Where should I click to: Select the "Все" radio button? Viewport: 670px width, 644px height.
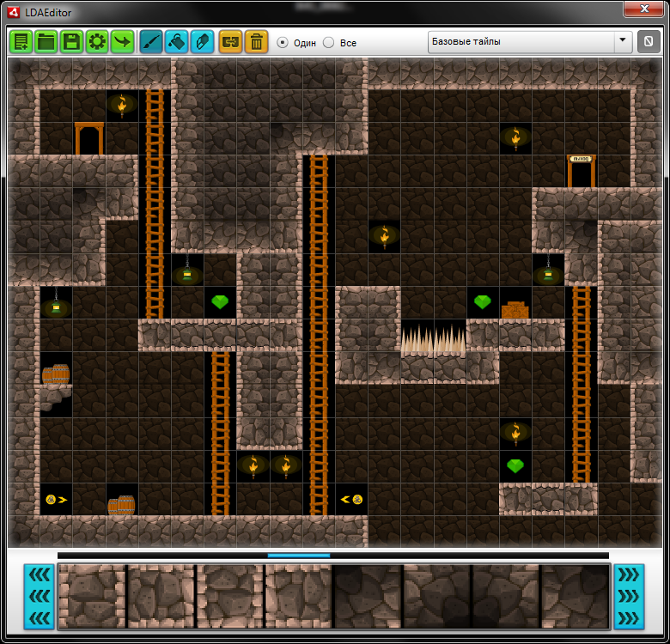tap(328, 42)
